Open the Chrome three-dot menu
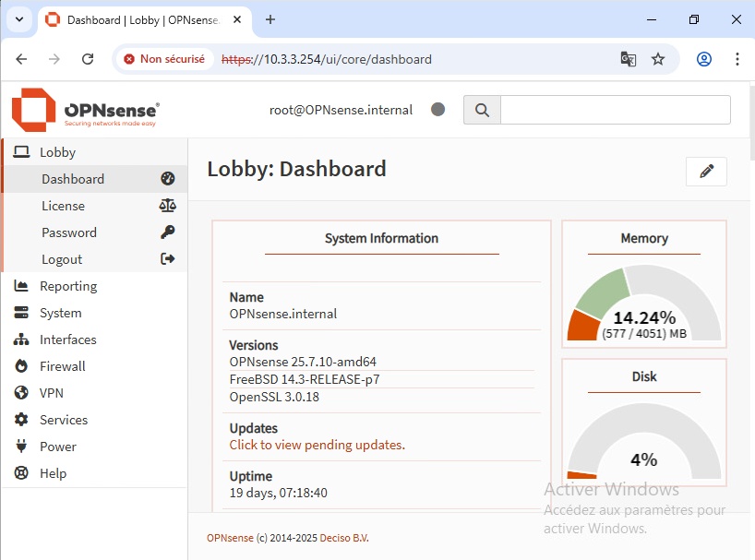755x560 pixels. pos(737,59)
